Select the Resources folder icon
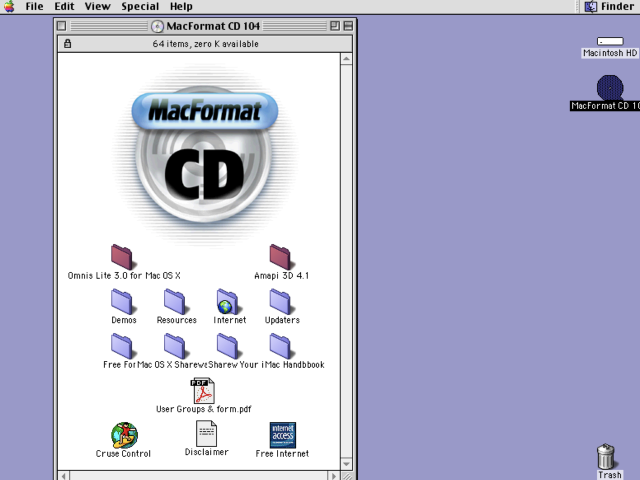Viewport: 640px width, 480px height. [175, 302]
